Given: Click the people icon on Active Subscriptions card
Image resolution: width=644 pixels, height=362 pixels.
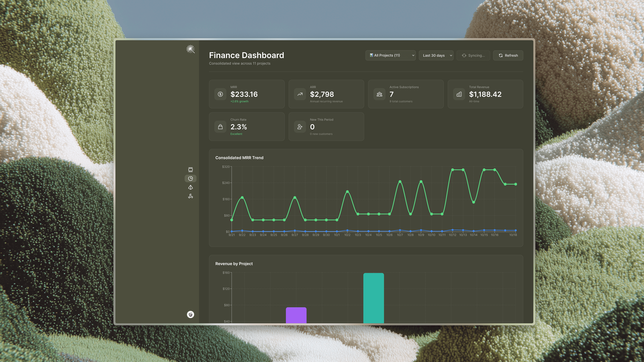Looking at the screenshot, I should point(379,94).
